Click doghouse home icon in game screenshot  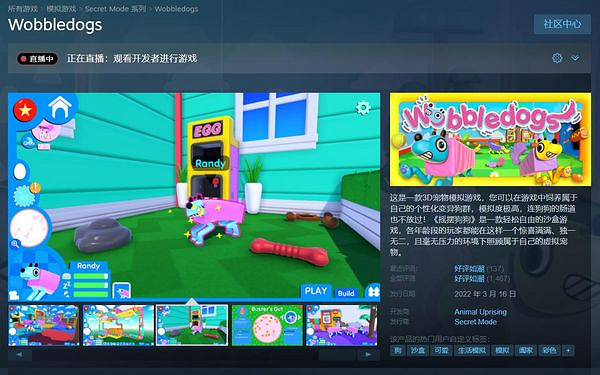[x=60, y=108]
